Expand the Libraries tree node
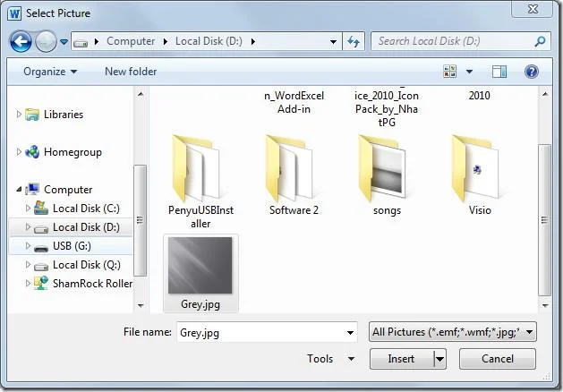The width and height of the screenshot is (563, 392). (19, 115)
